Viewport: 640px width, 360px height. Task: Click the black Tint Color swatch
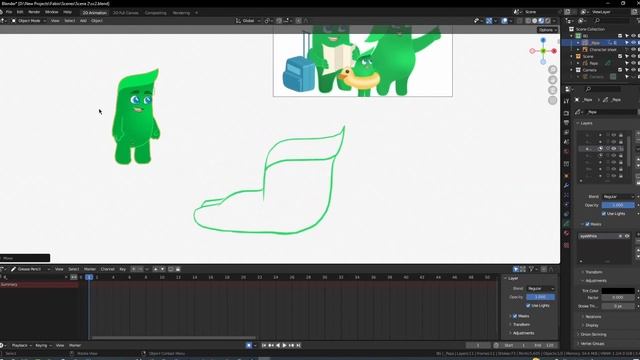coord(618,291)
